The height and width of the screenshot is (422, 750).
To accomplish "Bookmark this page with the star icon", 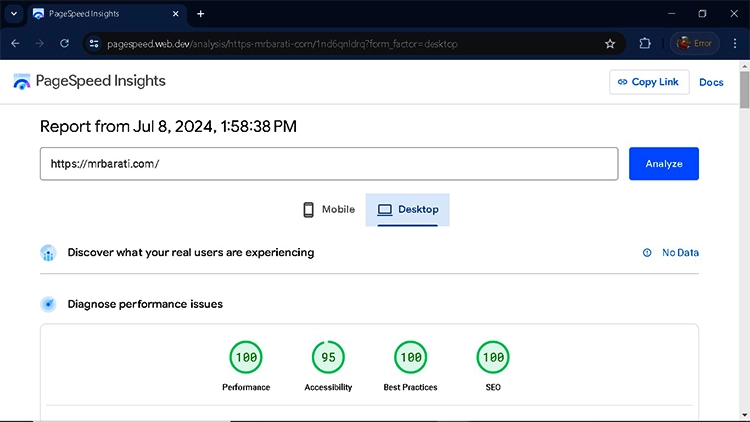I will pyautogui.click(x=610, y=44).
